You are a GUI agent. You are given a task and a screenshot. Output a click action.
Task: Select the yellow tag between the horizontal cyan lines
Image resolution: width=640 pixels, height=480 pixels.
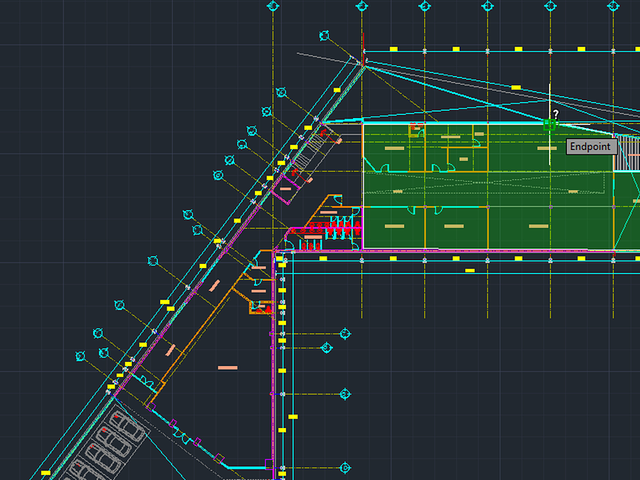point(470,270)
